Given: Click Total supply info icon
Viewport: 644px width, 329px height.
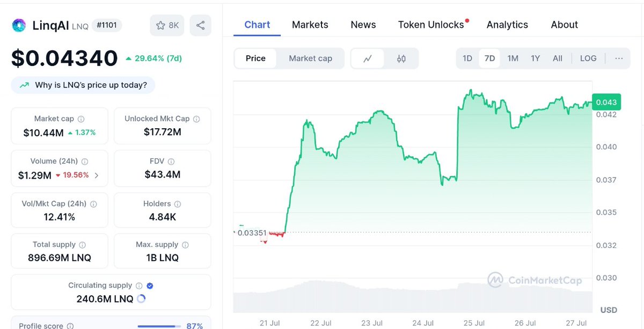Looking at the screenshot, I should pyautogui.click(x=83, y=245).
